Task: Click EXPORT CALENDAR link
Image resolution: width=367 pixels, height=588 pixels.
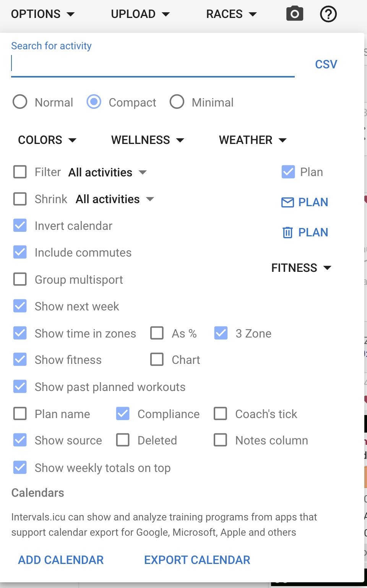Action: pos(197,560)
